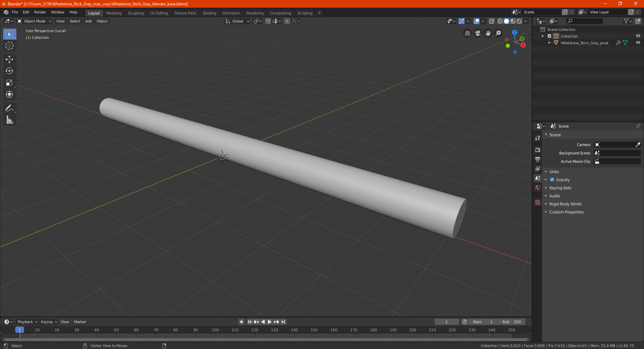Select solid viewport shading mode

tap(506, 21)
